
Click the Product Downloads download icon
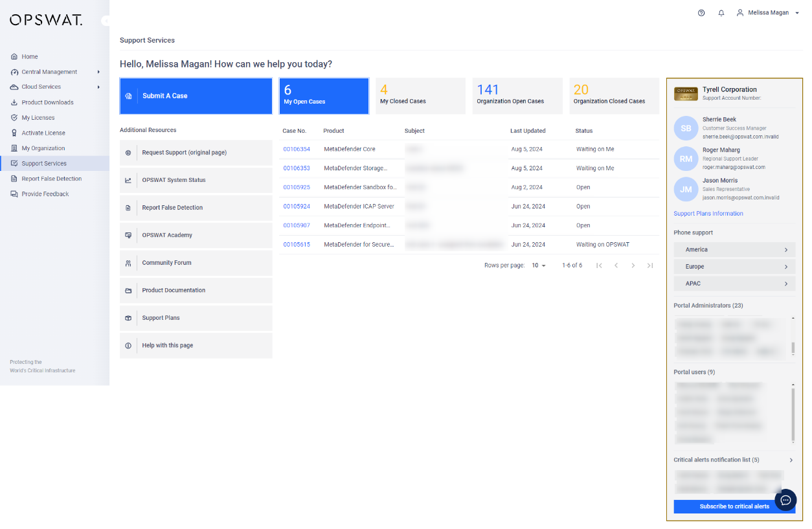[14, 102]
